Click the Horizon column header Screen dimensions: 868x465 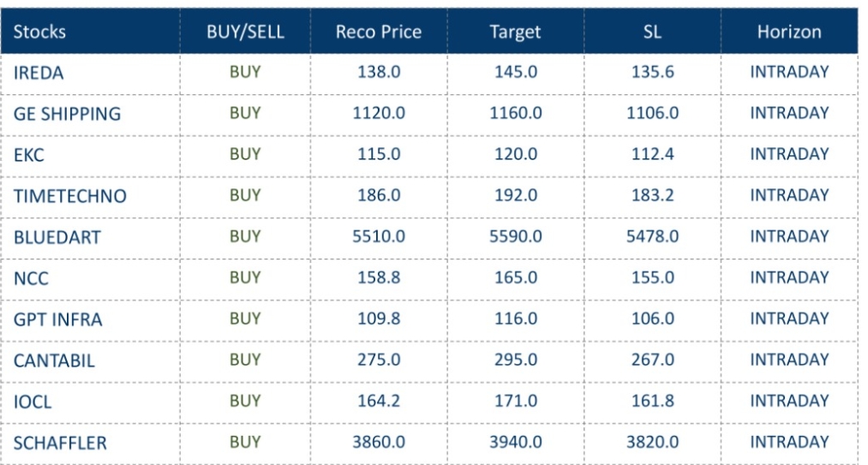click(789, 33)
